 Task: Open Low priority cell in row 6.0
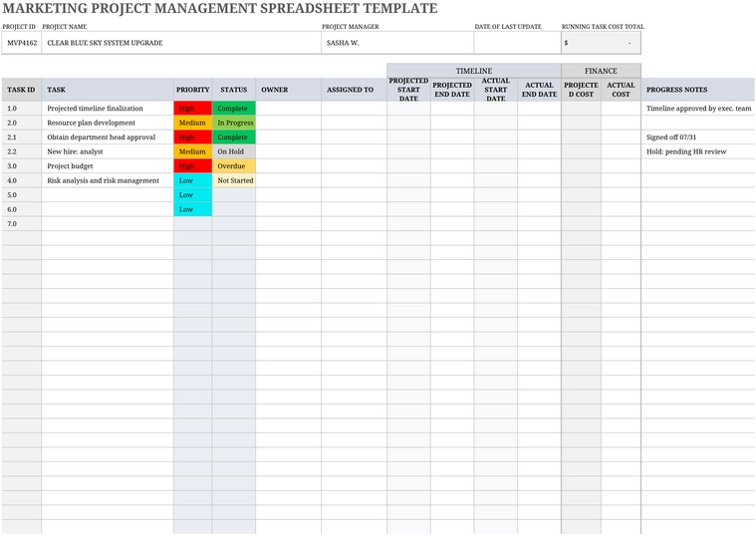coord(193,209)
